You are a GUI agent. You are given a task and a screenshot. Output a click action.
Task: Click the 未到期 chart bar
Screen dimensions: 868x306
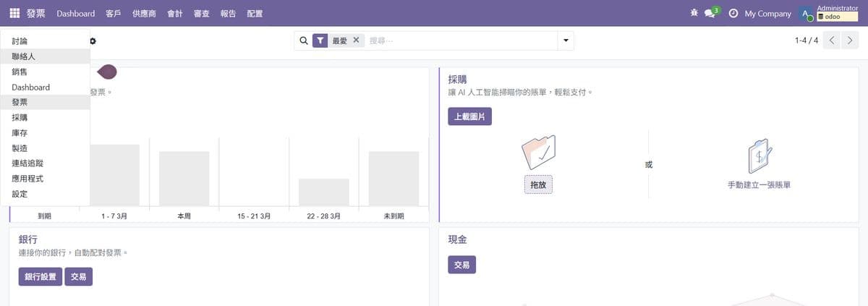pos(393,179)
